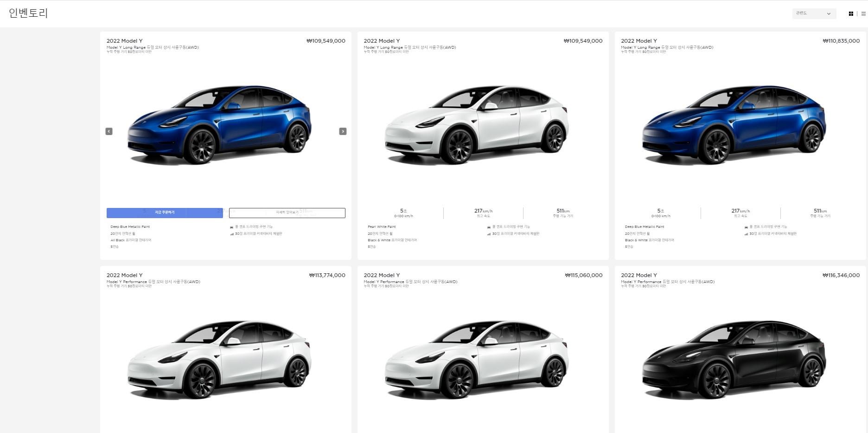Open the ₩109,549,000 white Model Y image
Screen dimensions: 868x433
pyautogui.click(x=477, y=124)
